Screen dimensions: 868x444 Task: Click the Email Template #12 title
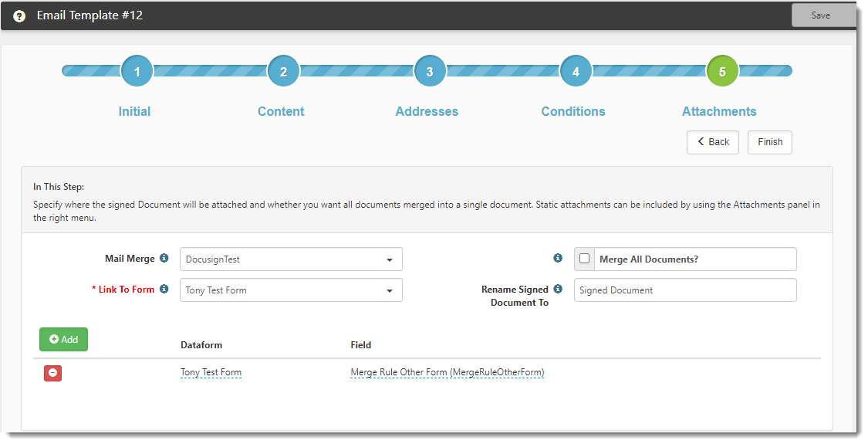(x=90, y=15)
